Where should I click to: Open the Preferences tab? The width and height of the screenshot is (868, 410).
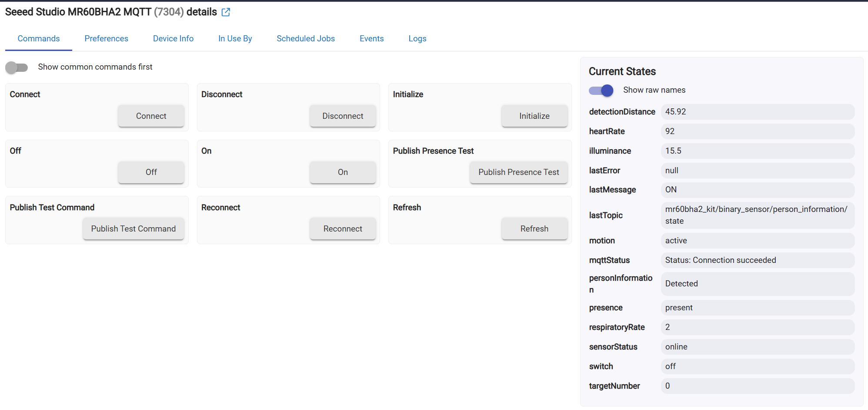pyautogui.click(x=106, y=39)
